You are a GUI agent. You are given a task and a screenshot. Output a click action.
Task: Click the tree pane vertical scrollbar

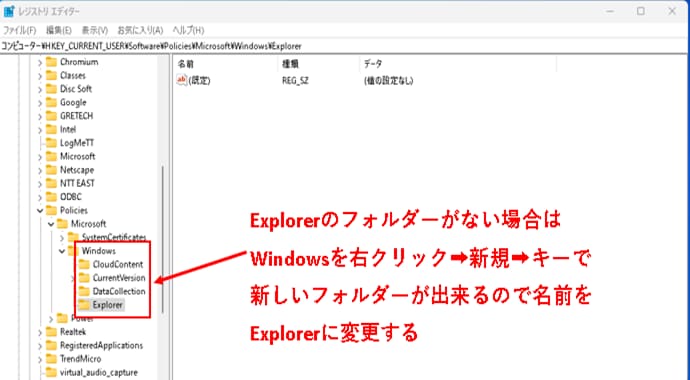point(163,240)
